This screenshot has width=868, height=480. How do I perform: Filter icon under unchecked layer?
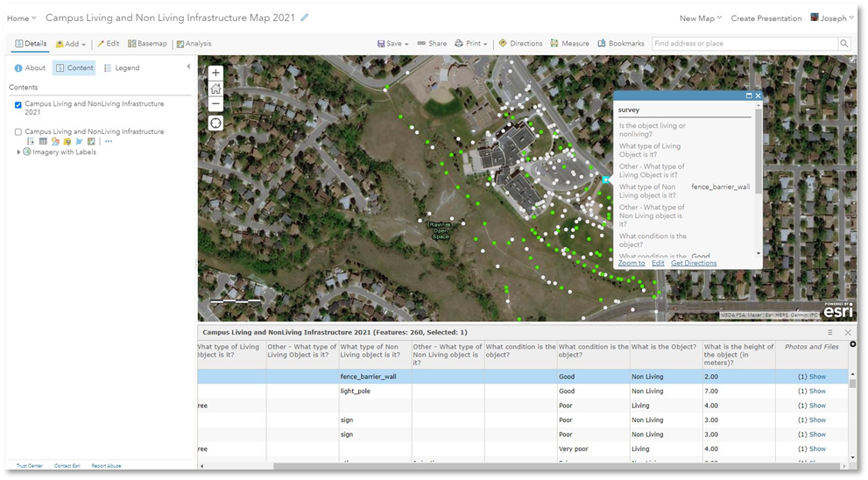67,142
